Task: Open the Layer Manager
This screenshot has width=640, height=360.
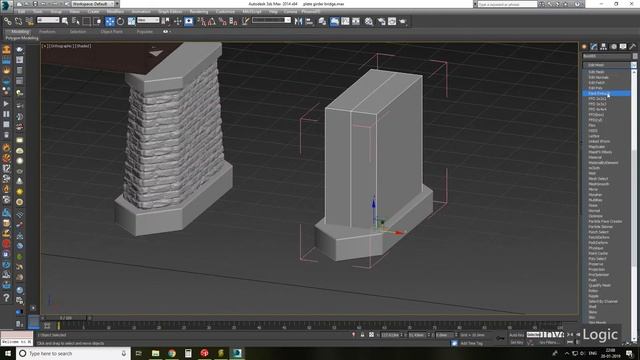Action: point(322,21)
